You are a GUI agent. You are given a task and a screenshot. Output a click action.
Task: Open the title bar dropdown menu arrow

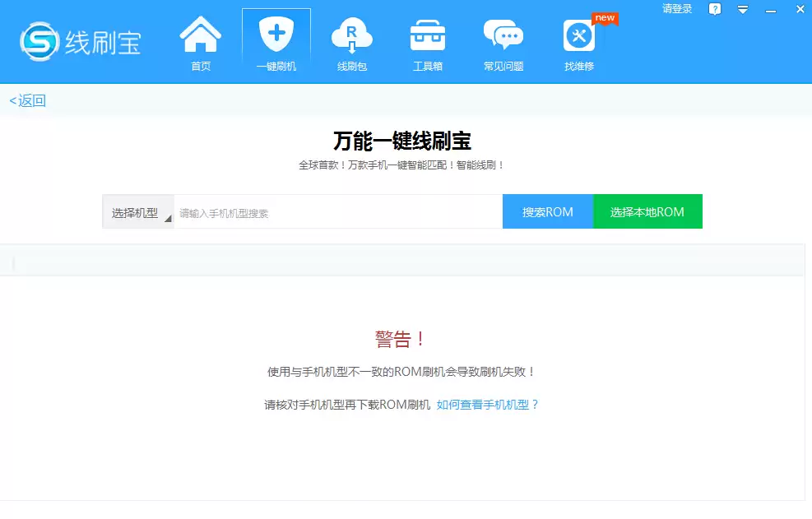[743, 9]
